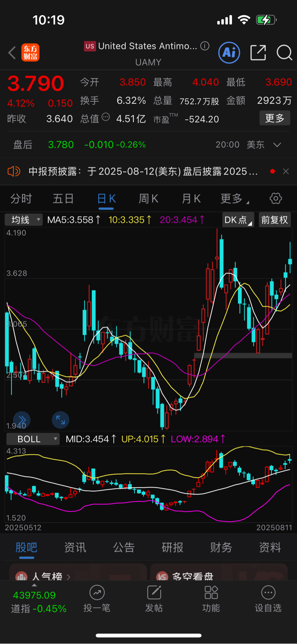Open the 资料 tab
Image resolution: width=297 pixels, height=644 pixels.
coord(270,547)
